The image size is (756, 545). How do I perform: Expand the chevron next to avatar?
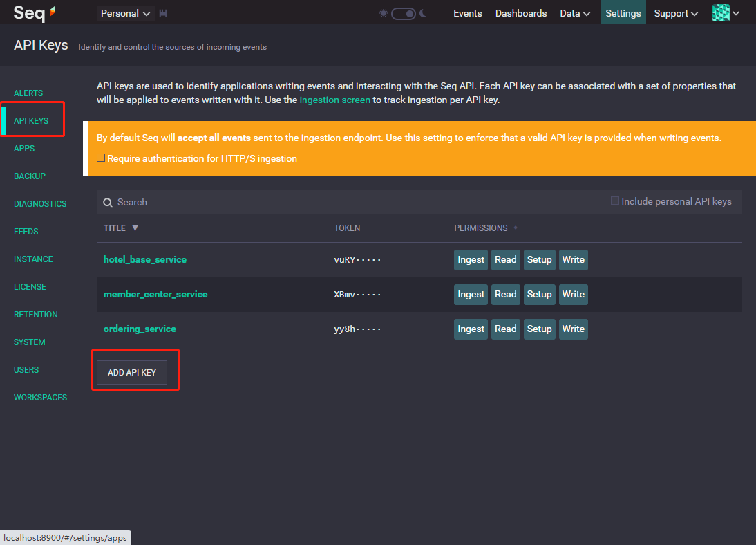click(736, 14)
